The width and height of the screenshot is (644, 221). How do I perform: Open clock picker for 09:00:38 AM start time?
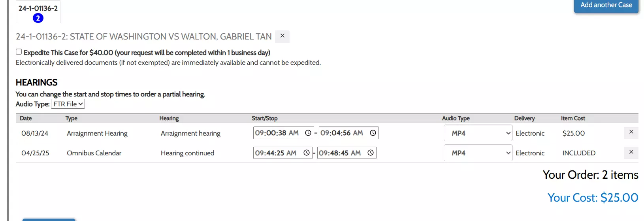tap(308, 133)
